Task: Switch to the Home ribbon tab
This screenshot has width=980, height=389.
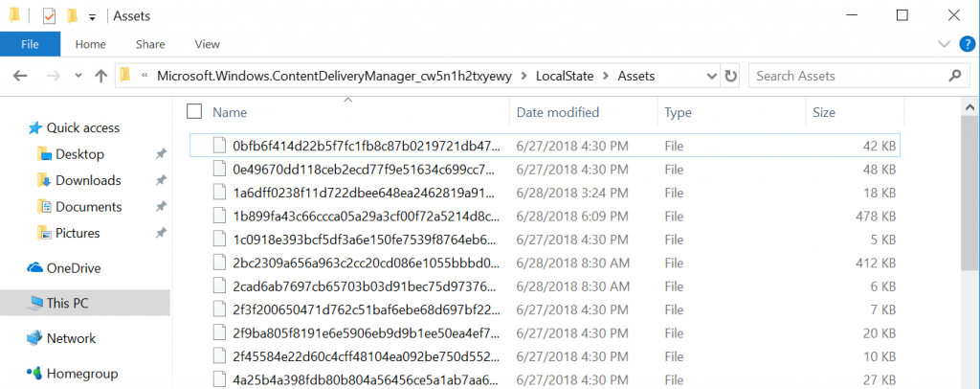Action: [x=91, y=44]
